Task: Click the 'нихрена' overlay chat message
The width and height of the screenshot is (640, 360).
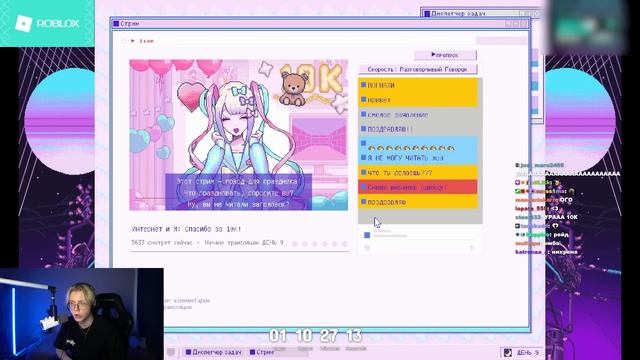Action: tap(565, 252)
